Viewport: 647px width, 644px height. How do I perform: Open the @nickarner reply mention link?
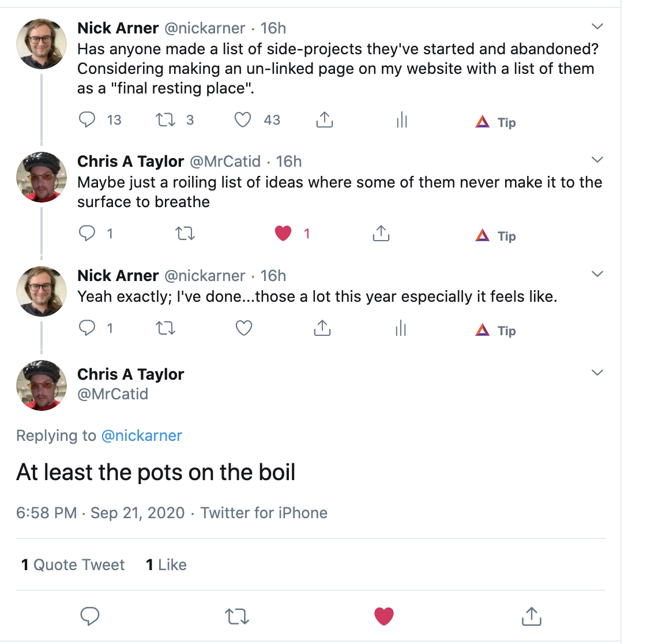[x=141, y=436]
